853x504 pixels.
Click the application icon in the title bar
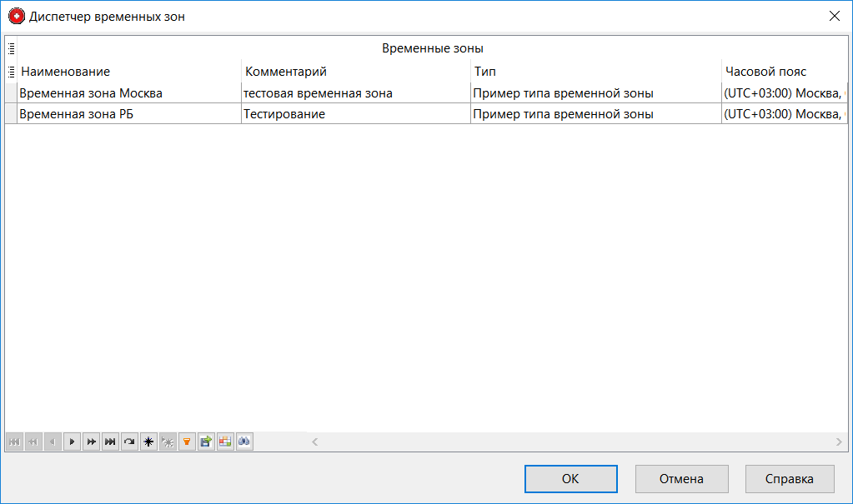pos(17,15)
